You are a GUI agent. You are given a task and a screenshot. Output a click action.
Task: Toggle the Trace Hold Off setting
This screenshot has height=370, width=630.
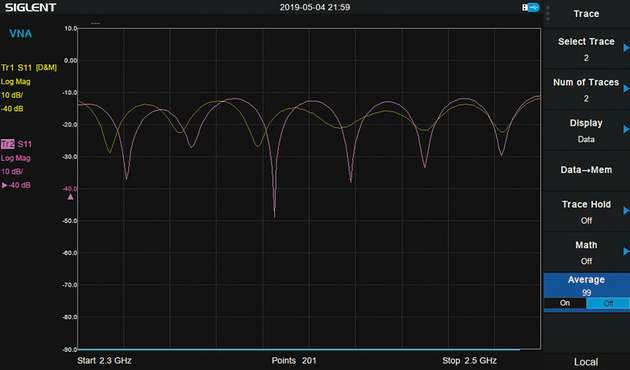pyautogui.click(x=586, y=212)
